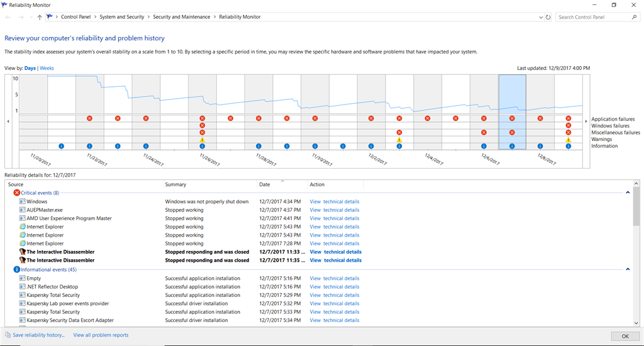Image resolution: width=644 pixels, height=346 pixels.
Task: Move the chart to later dates with the right arrow
Action: point(586,121)
